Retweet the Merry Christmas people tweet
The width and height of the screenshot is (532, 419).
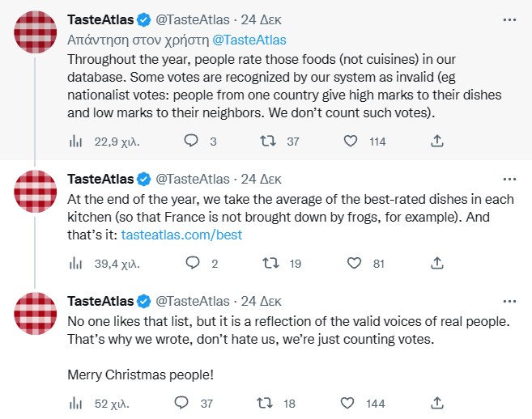[x=266, y=402]
